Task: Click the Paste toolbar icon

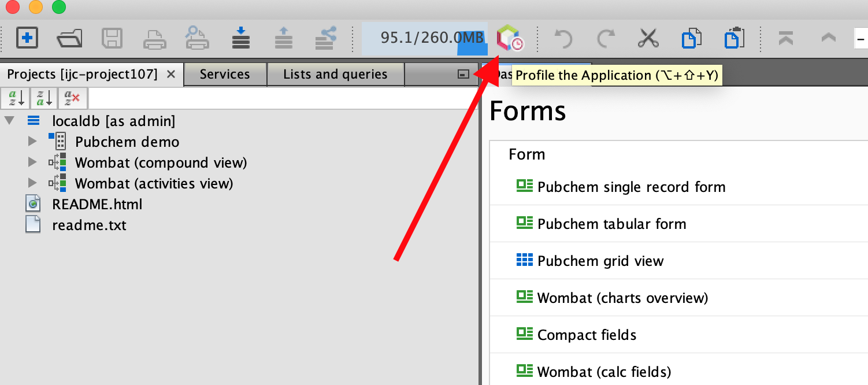Action: pos(734,38)
